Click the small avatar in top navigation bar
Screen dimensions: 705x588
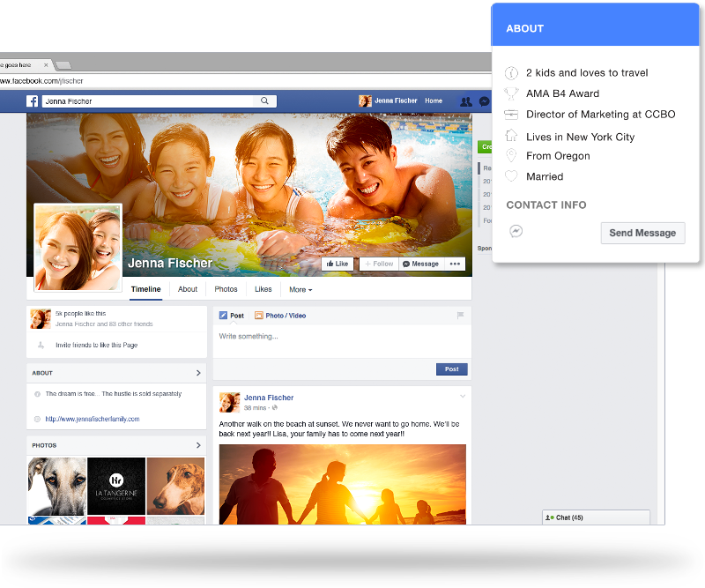(365, 100)
